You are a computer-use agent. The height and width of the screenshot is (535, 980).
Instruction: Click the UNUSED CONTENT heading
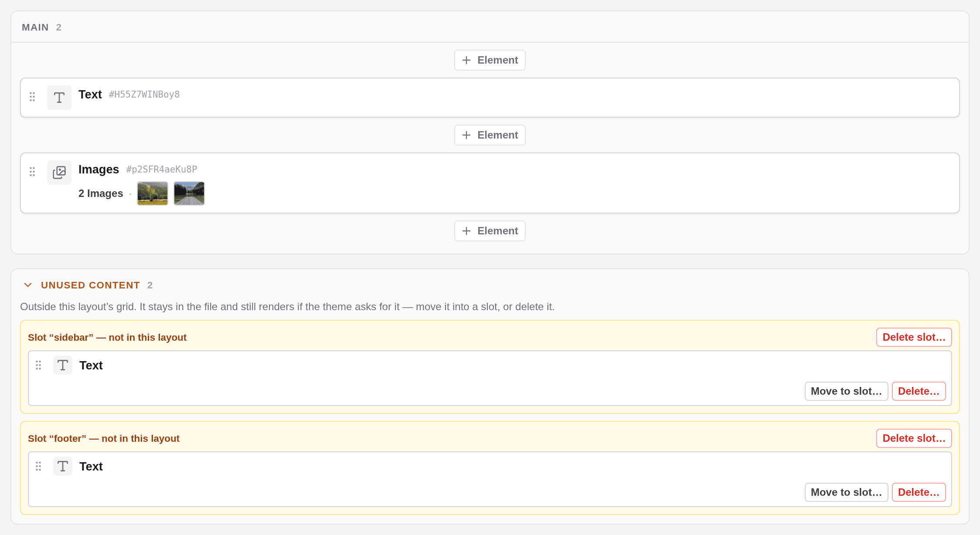click(x=91, y=285)
